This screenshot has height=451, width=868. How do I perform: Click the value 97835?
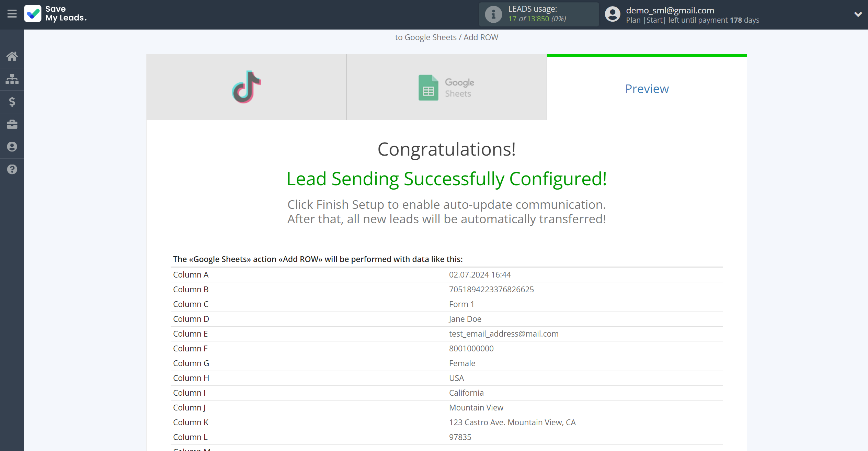tap(460, 437)
